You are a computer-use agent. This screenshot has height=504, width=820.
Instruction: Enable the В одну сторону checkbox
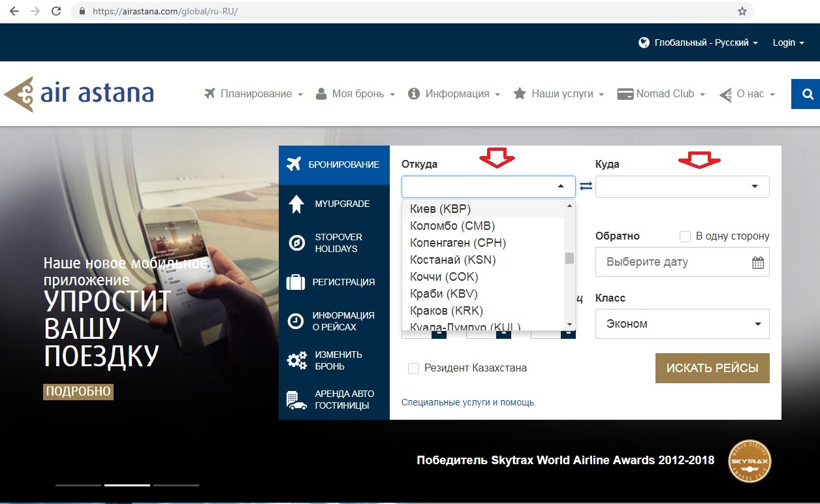pyautogui.click(x=685, y=236)
